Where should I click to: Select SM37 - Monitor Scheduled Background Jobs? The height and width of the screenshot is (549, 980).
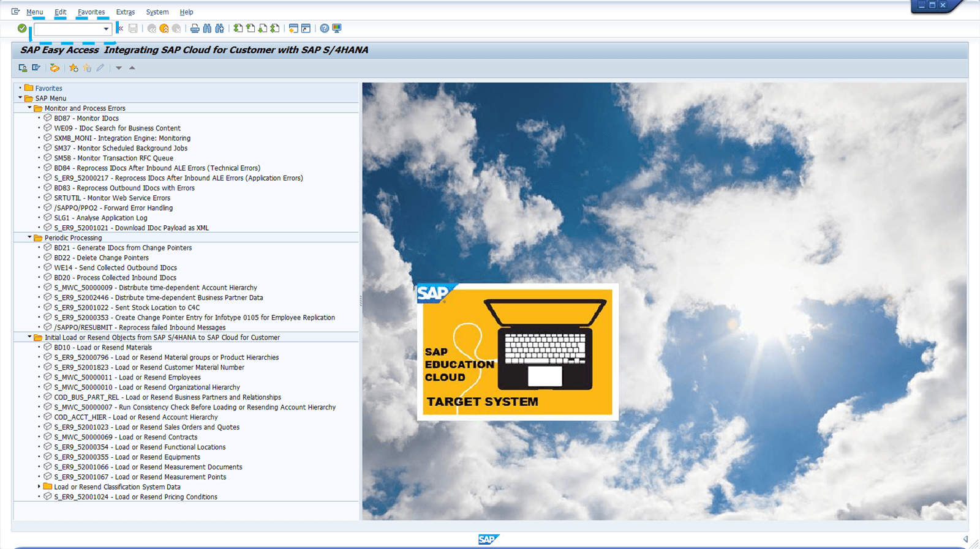[121, 148]
